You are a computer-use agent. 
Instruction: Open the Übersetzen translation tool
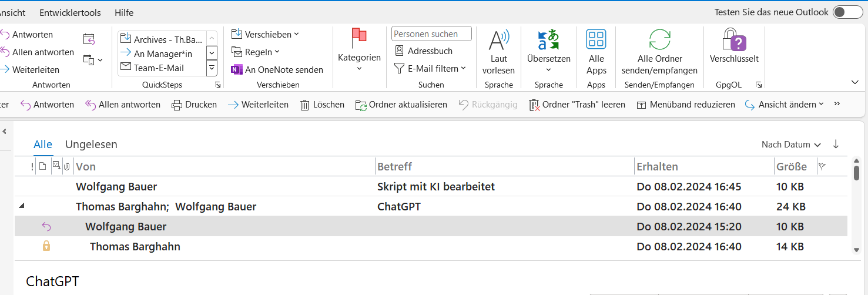point(548,41)
